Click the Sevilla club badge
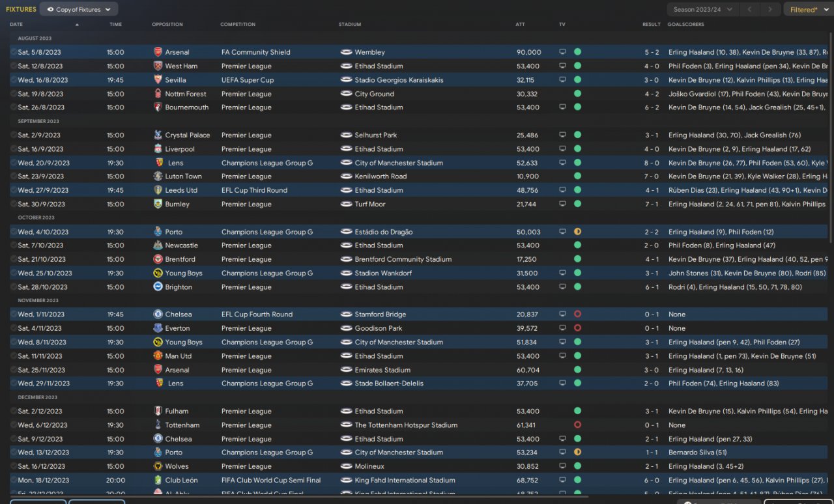Image resolution: width=834 pixels, height=504 pixels. point(158,80)
